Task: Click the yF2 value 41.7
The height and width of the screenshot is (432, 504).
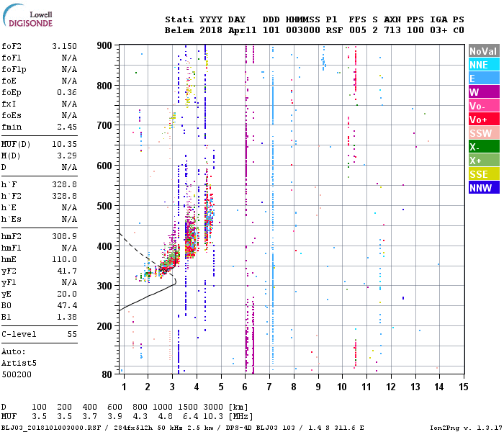Action: tap(67, 271)
